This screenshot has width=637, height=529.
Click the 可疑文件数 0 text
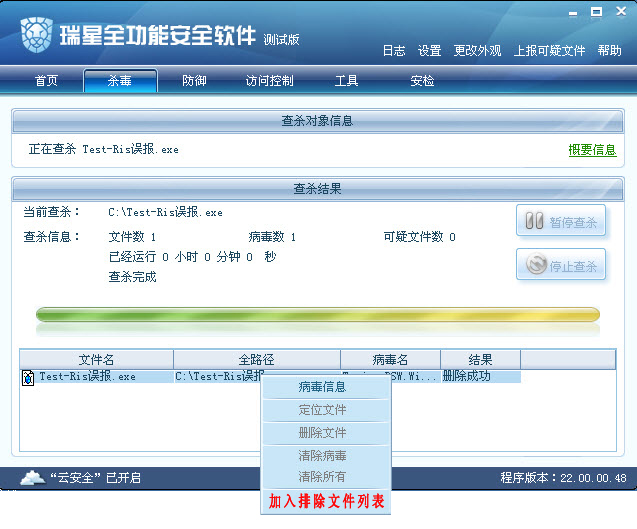420,237
